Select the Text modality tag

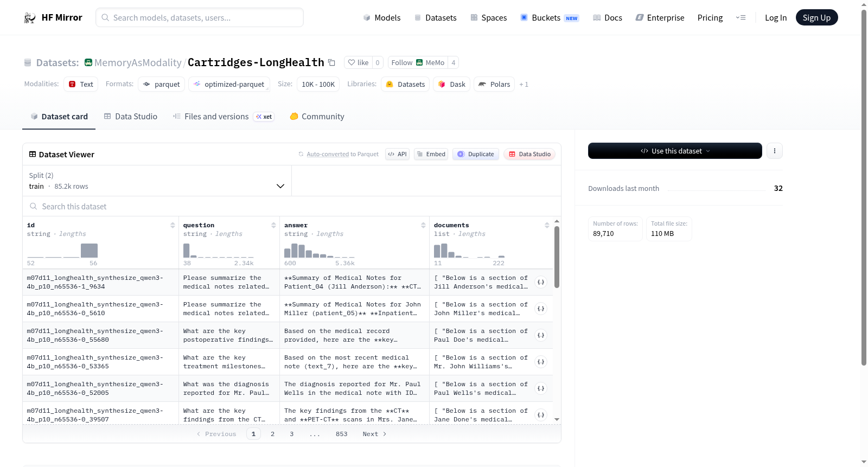pos(81,84)
